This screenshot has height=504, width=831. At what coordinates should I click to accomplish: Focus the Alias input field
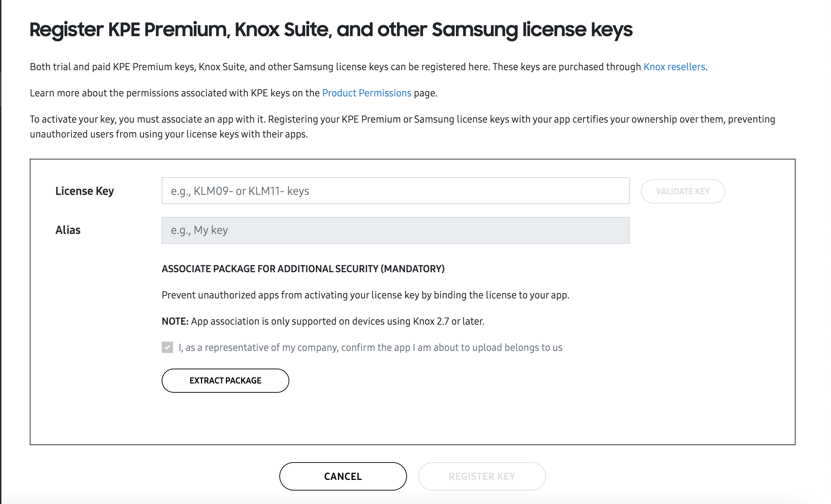click(x=395, y=230)
